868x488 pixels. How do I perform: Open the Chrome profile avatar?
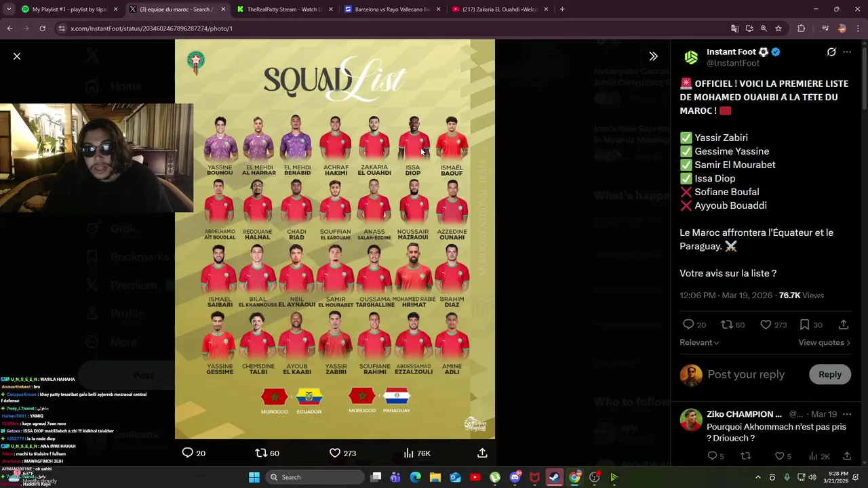(x=842, y=28)
